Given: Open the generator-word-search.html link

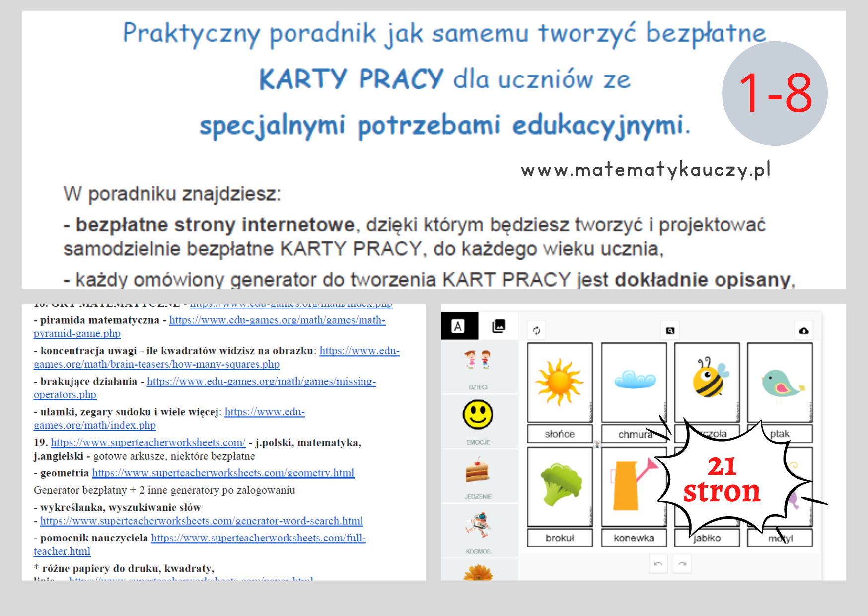Looking at the screenshot, I should click(202, 521).
